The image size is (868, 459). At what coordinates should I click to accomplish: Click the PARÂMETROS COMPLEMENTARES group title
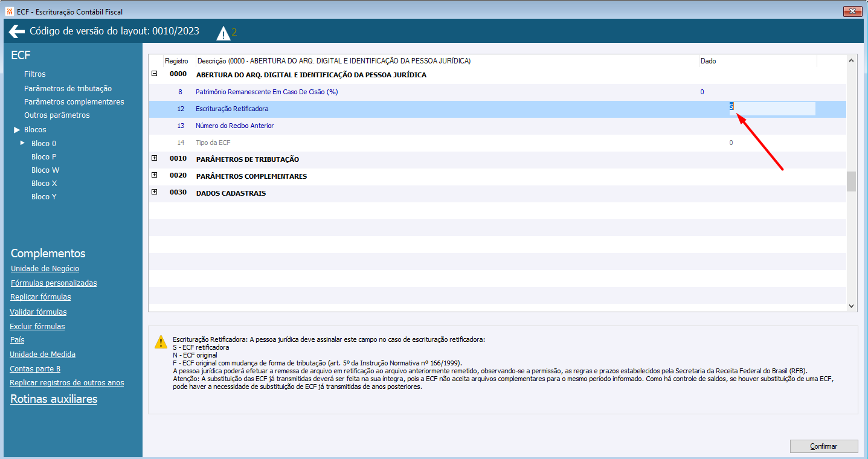point(251,176)
